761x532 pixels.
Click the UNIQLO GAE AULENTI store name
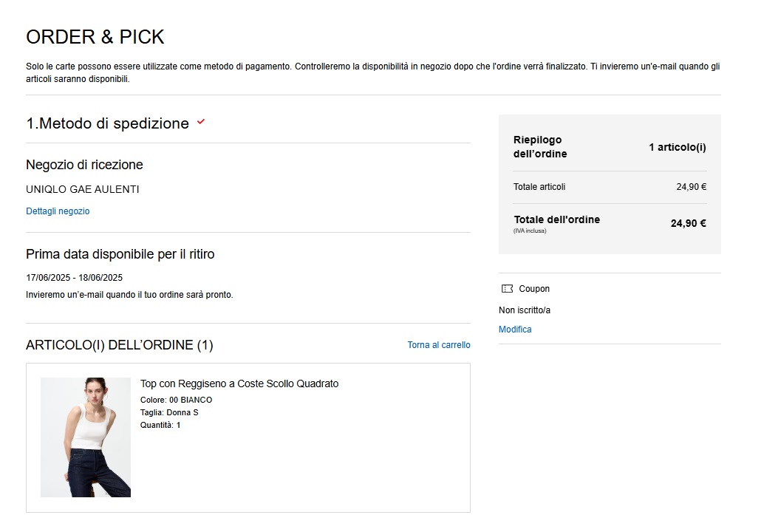coord(83,189)
